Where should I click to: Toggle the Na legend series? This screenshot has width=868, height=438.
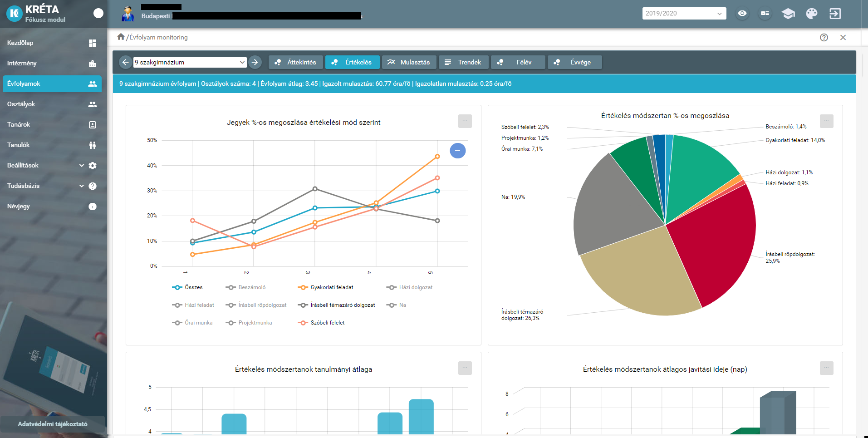(x=396, y=305)
